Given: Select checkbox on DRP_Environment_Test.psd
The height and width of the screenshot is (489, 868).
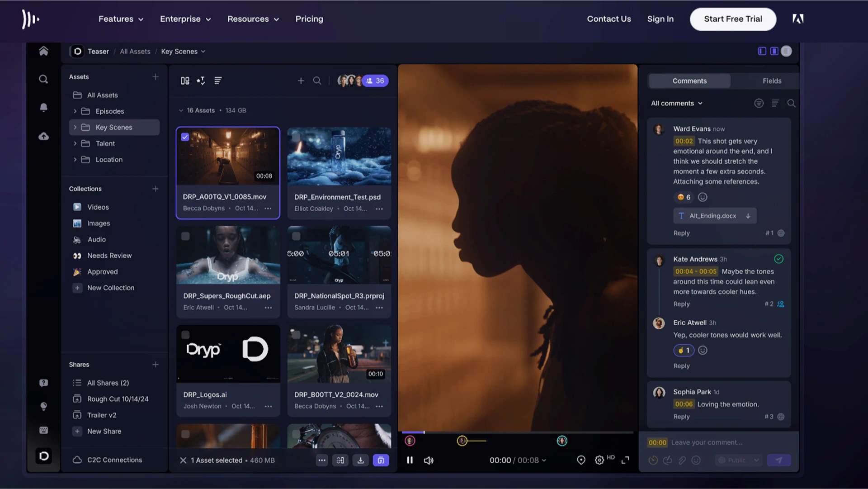Looking at the screenshot, I should (296, 137).
